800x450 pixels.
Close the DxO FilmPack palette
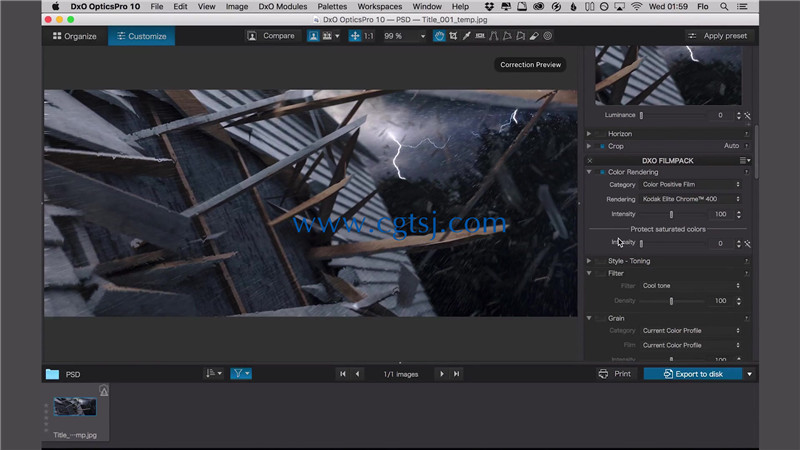click(590, 161)
